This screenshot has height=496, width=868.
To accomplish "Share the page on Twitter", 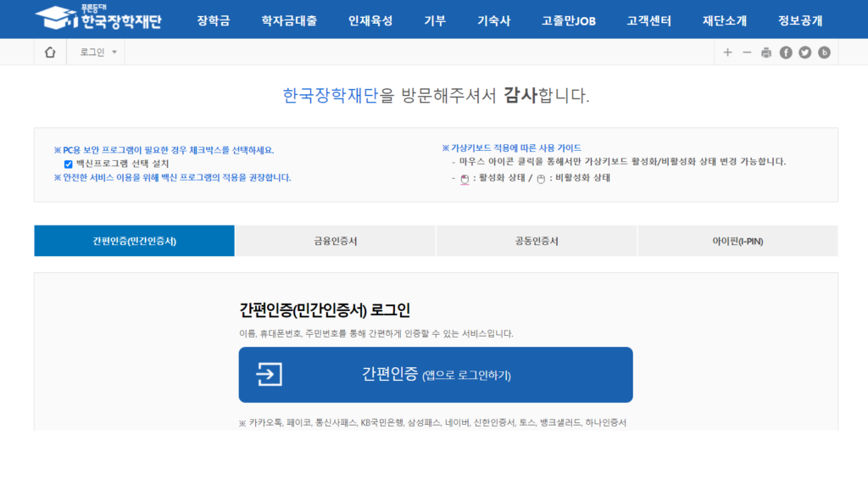I will [x=804, y=53].
